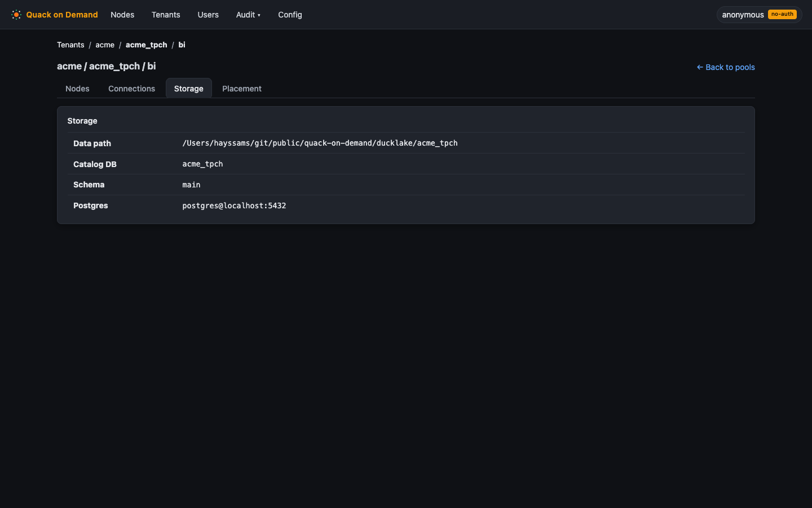Image resolution: width=812 pixels, height=508 pixels.
Task: Expand the Audit dropdown menu
Action: [x=248, y=15]
